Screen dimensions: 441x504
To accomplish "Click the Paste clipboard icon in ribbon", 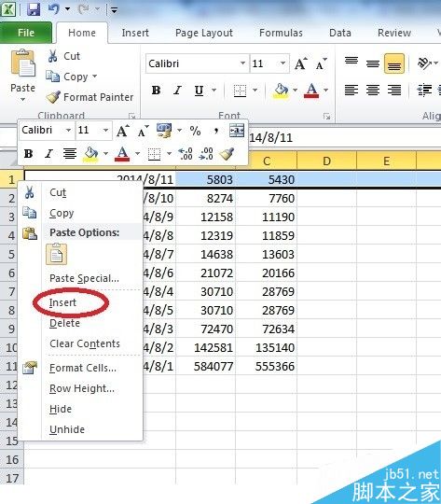I will [22, 63].
